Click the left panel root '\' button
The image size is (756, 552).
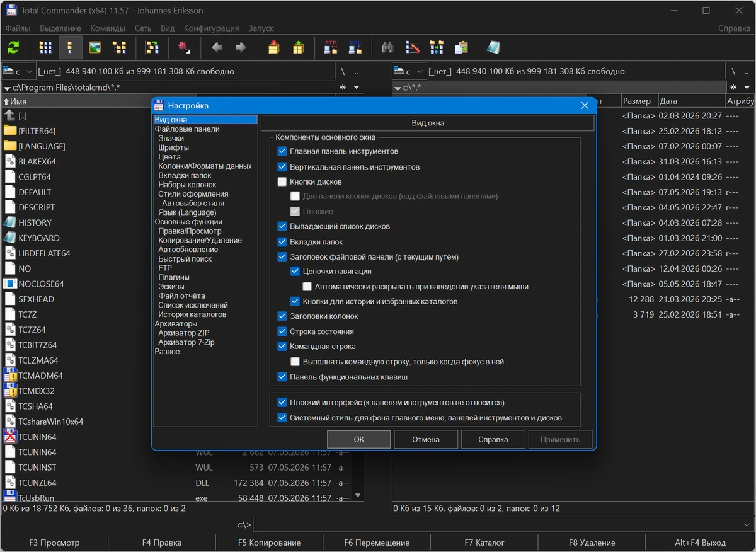click(343, 71)
